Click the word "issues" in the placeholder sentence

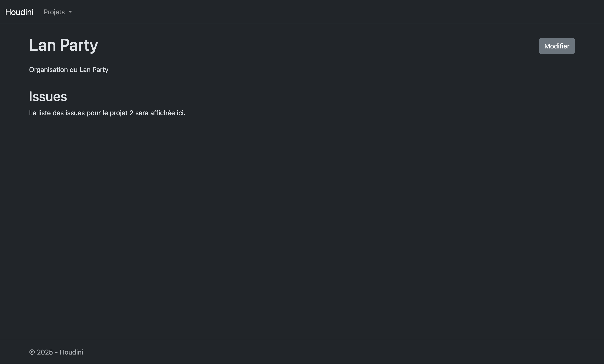75,113
